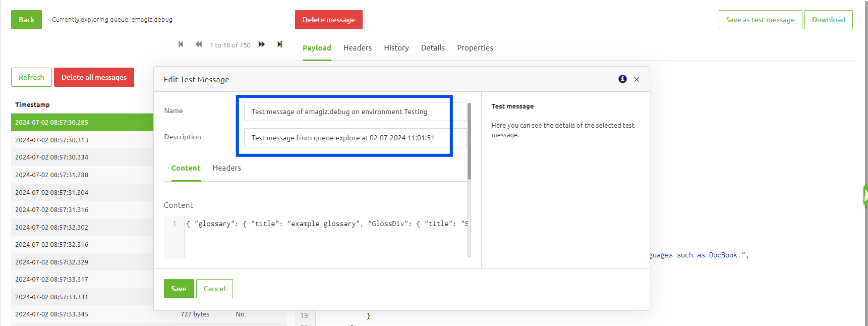Image resolution: width=868 pixels, height=326 pixels.
Task: Click Delete all messages button
Action: click(94, 77)
